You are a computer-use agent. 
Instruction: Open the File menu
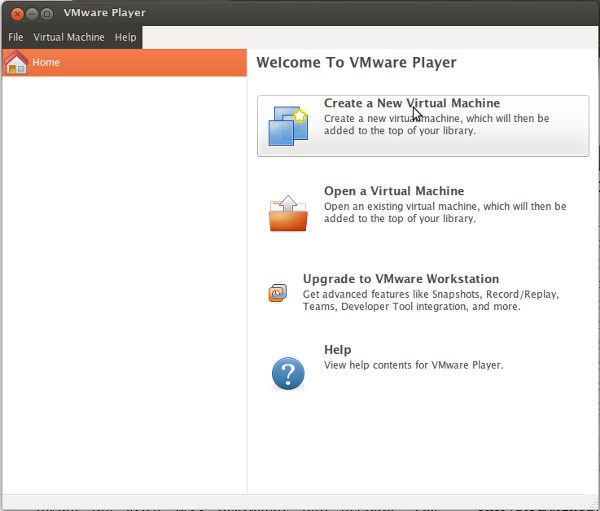pos(16,37)
